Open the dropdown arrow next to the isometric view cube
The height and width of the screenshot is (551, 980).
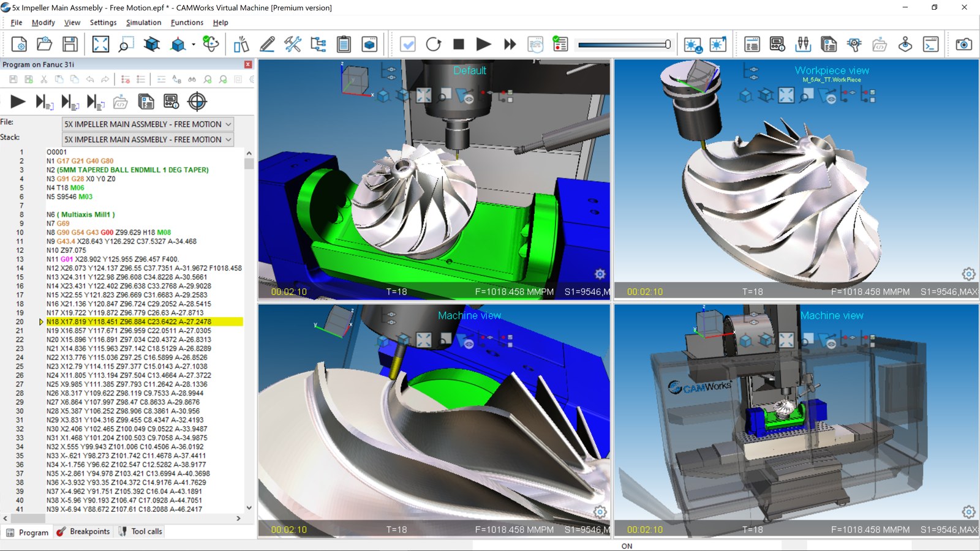194,44
